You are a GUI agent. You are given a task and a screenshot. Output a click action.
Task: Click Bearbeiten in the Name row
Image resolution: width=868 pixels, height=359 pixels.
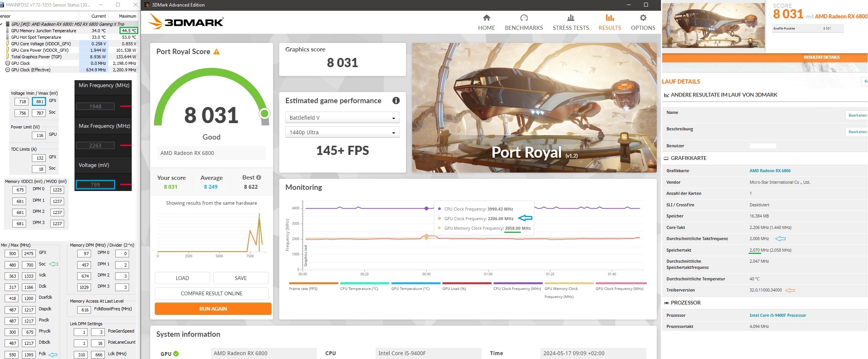coord(857,115)
